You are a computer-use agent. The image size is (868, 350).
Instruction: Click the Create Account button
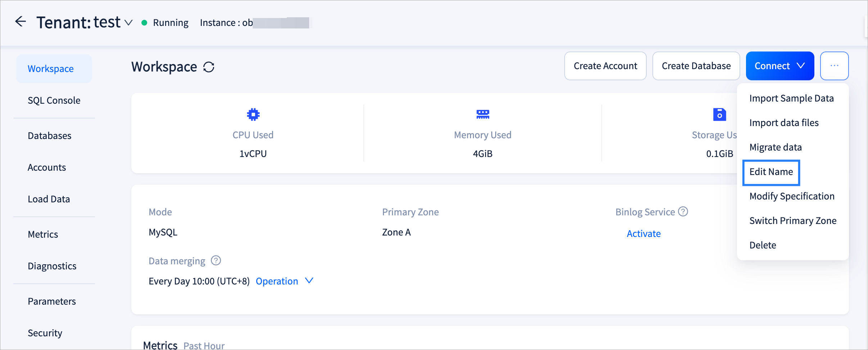[x=605, y=66]
